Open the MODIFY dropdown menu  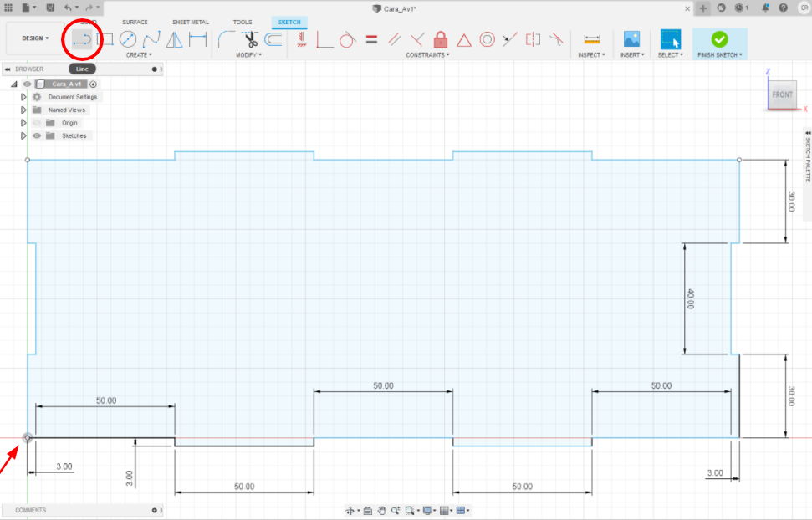tap(248, 55)
